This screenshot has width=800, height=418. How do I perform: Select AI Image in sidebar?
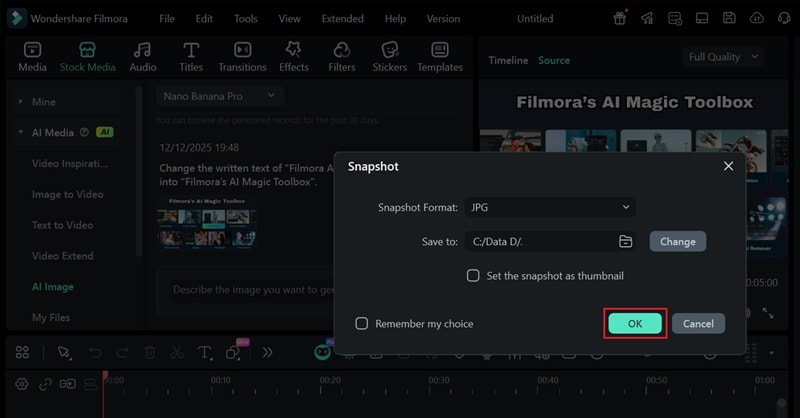(53, 287)
